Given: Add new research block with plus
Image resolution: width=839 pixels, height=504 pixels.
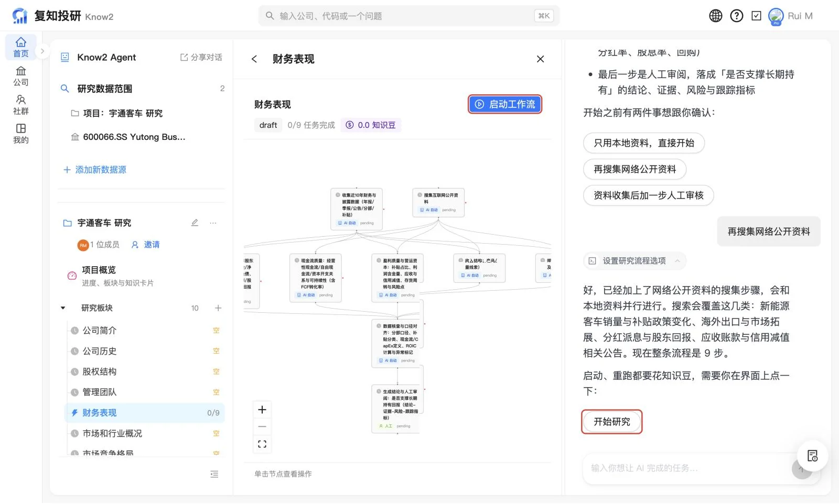Looking at the screenshot, I should pos(218,308).
